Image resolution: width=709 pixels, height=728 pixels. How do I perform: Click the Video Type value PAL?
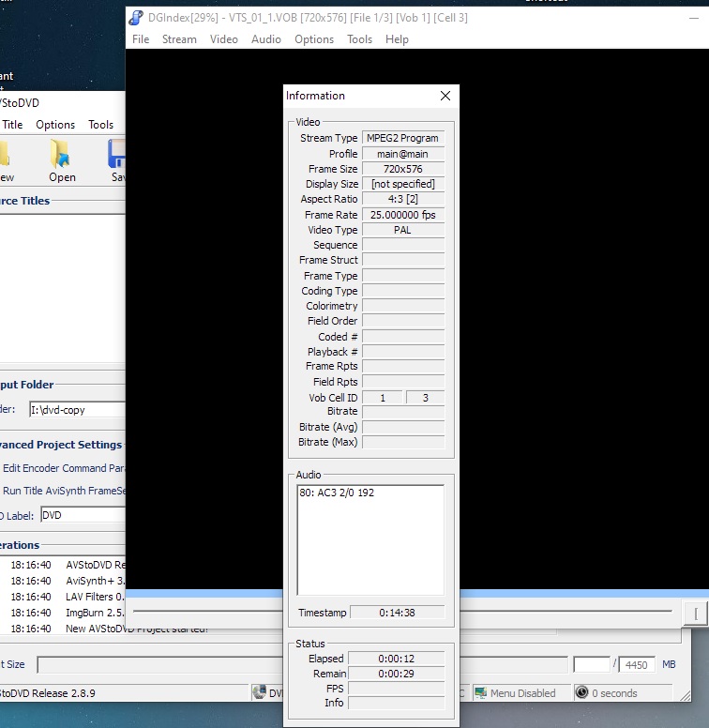402,230
